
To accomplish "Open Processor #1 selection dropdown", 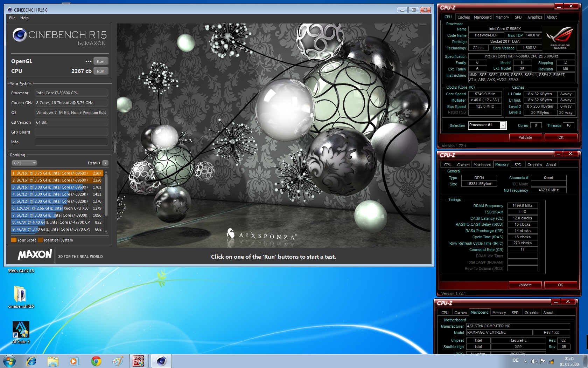I will point(487,125).
